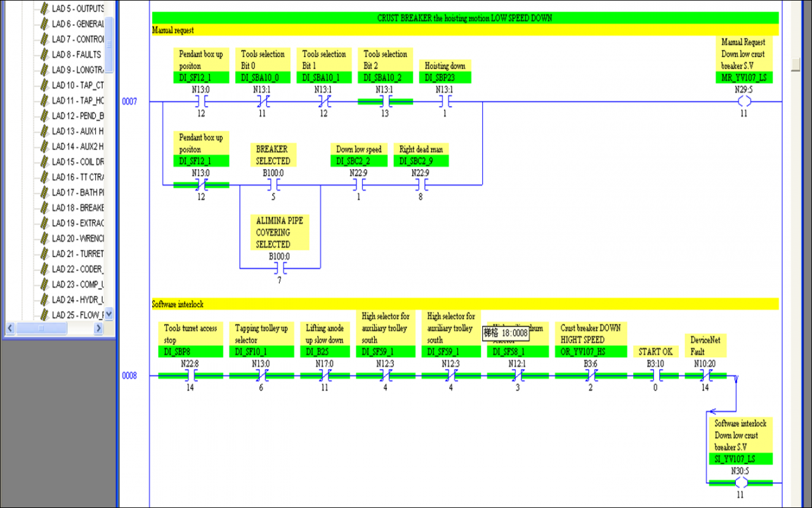This screenshot has width=812, height=508.
Task: Click the BREAKER SELECTED B100:0 contact
Action: click(273, 185)
